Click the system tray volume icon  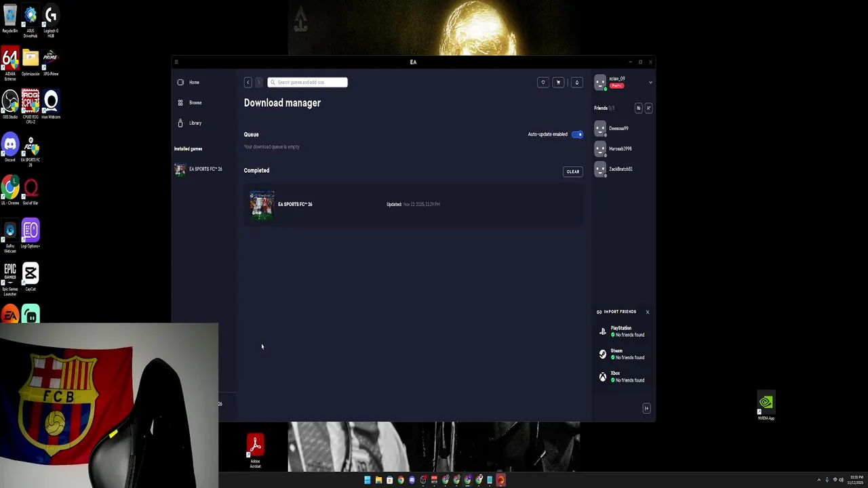coord(841,480)
